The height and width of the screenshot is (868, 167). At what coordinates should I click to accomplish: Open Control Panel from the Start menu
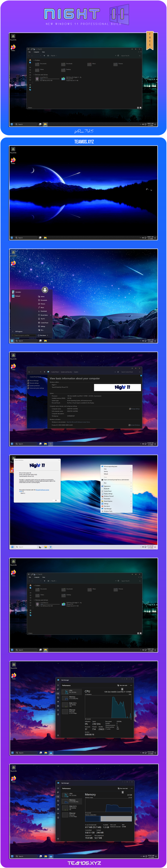point(43,322)
